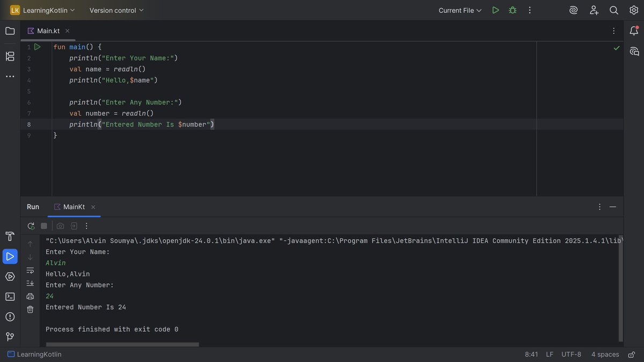
Task: Minimize the Run tool window
Action: tap(613, 207)
